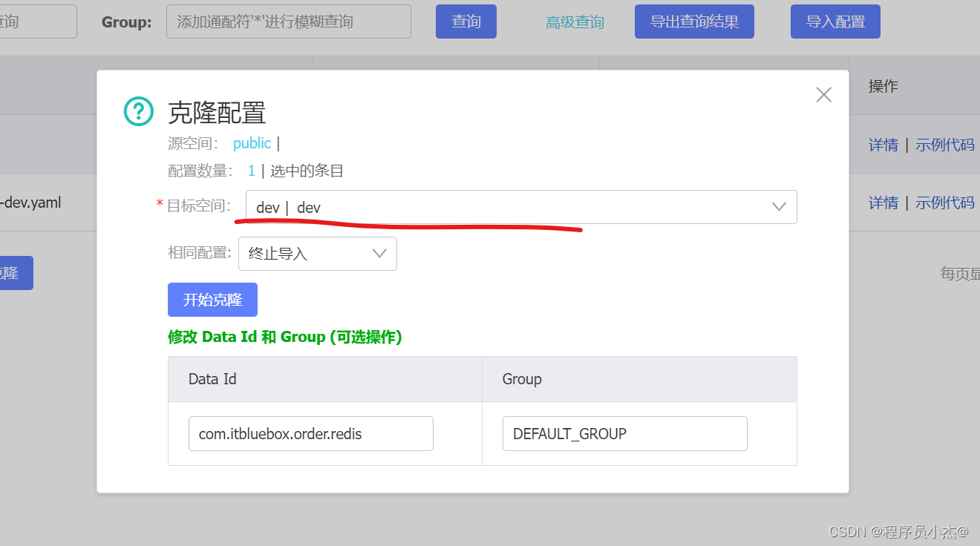Image resolution: width=980 pixels, height=546 pixels.
Task: Open 详情 in the -dev.yaml row
Action: coord(883,203)
